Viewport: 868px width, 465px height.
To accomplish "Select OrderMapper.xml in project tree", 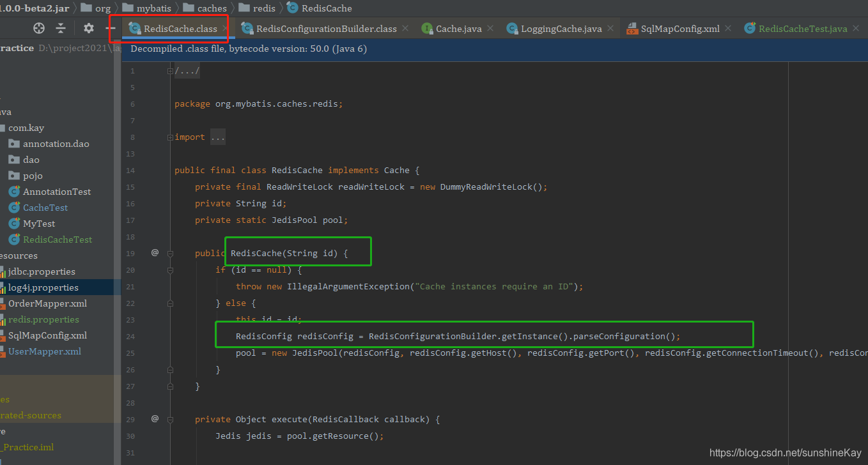I will [47, 303].
